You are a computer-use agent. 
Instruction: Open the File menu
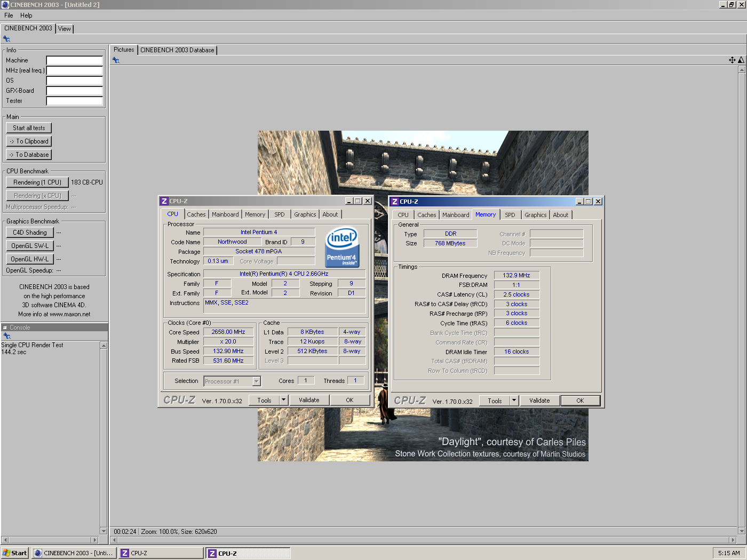(9, 15)
